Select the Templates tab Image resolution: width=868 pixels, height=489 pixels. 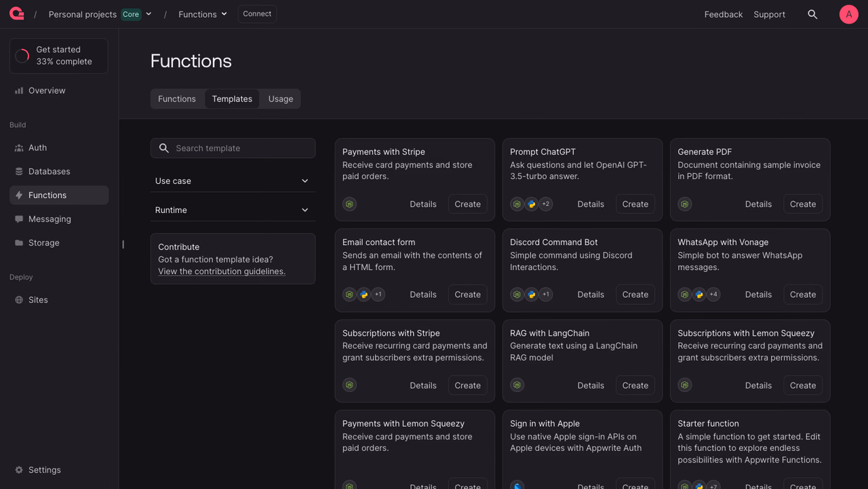pos(232,99)
